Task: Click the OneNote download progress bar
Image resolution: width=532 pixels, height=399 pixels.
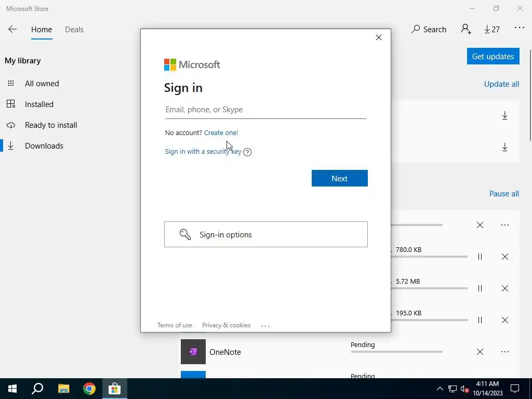Action: coord(396,352)
